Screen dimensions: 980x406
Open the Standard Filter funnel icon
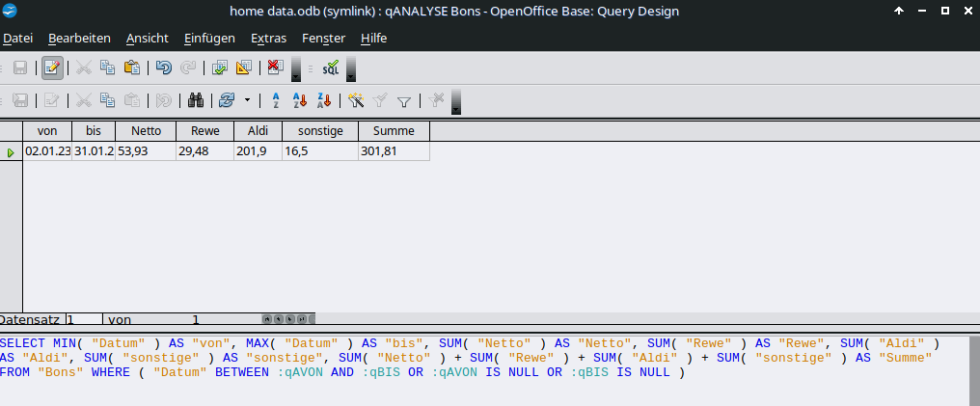pos(404,100)
